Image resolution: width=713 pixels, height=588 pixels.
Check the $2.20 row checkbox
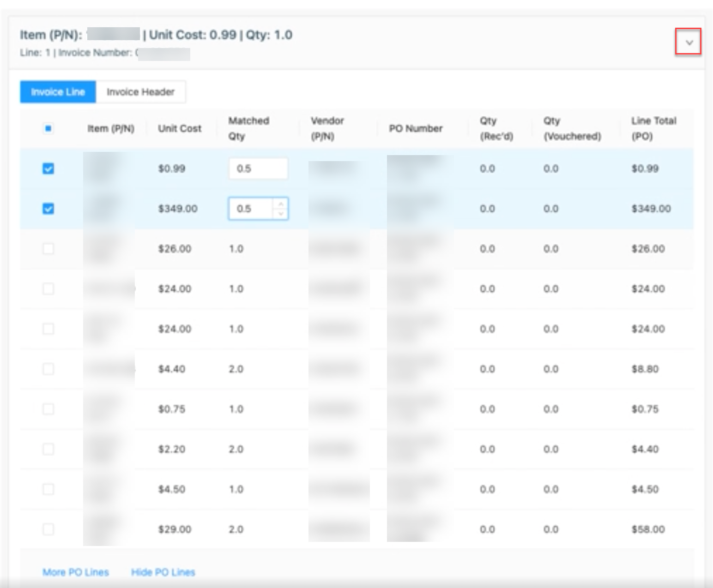pos(48,449)
